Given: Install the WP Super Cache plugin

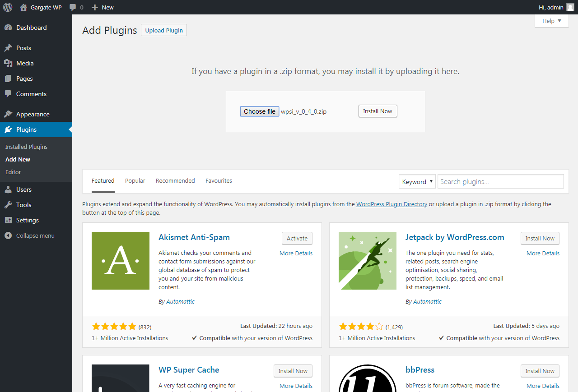Looking at the screenshot, I should tap(293, 371).
